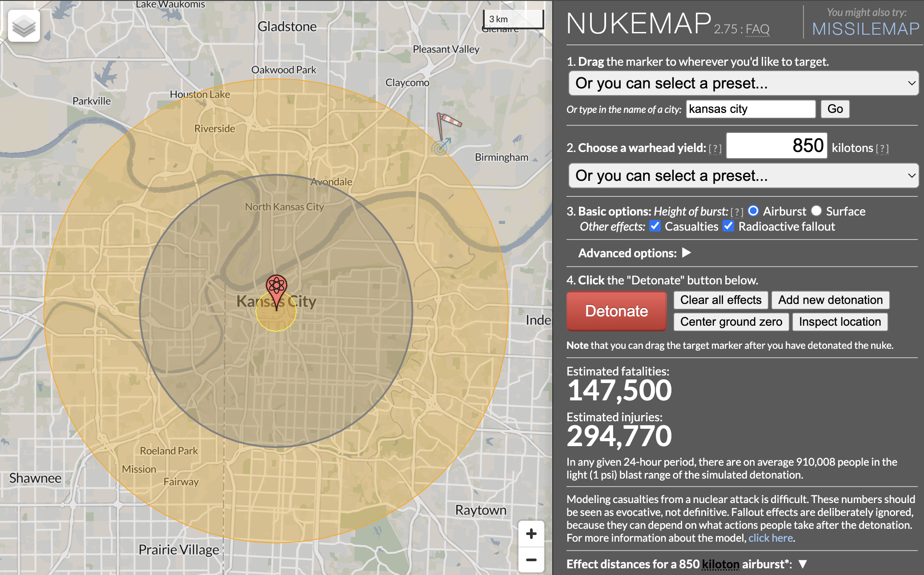The image size is (924, 575).
Task: Open help [?] next to kilotons
Action: (x=882, y=148)
